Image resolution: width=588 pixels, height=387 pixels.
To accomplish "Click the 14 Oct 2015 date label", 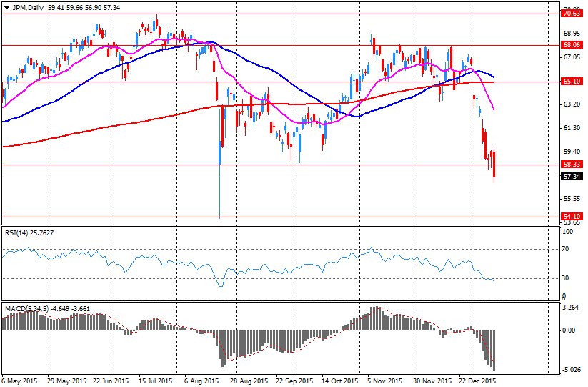I will tap(340, 381).
